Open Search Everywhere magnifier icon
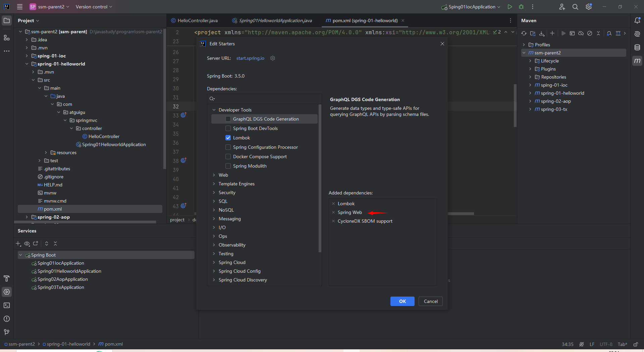This screenshot has width=644, height=352. (575, 7)
